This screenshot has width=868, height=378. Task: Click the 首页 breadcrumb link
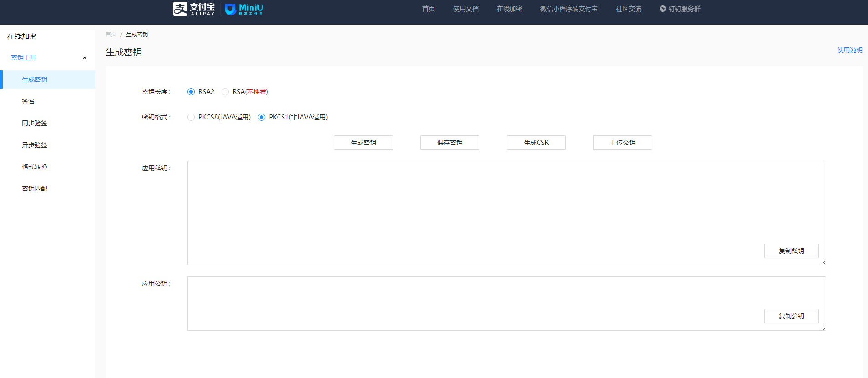pyautogui.click(x=111, y=35)
